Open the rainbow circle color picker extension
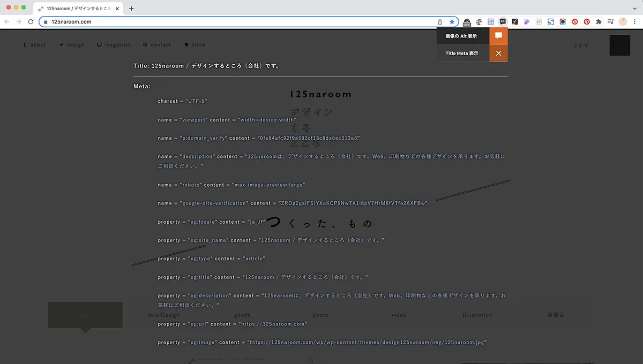The height and width of the screenshot is (364, 643). [x=563, y=21]
